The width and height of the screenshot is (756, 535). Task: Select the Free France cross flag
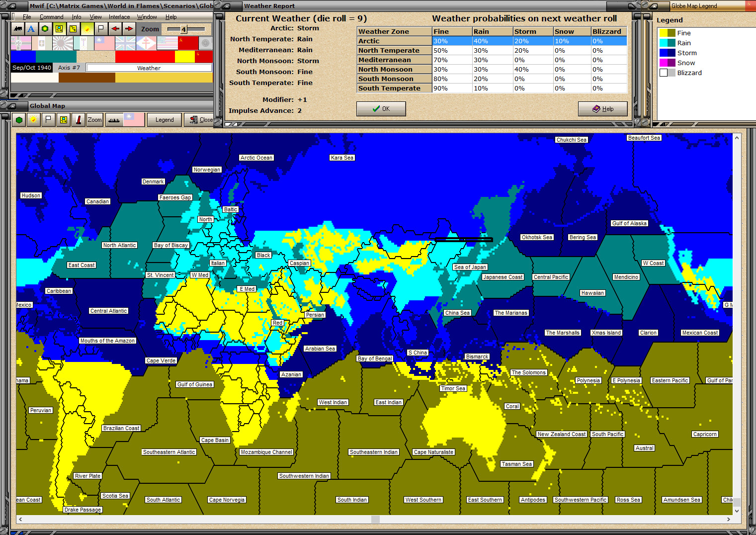pos(146,43)
